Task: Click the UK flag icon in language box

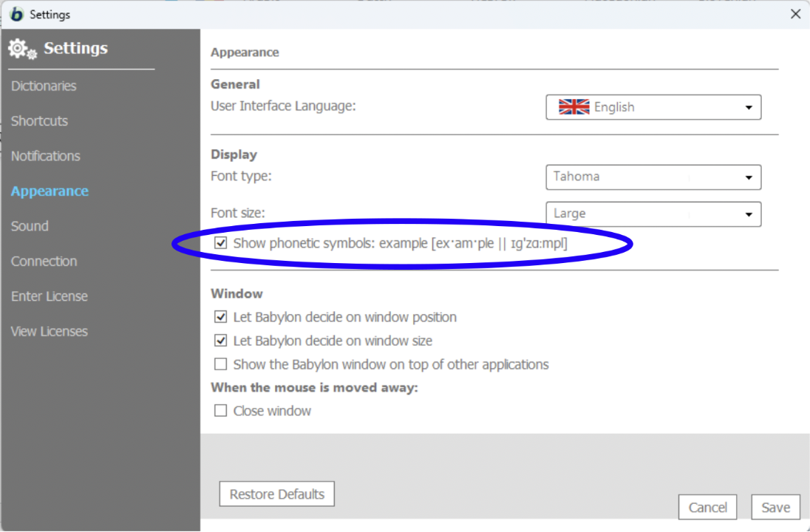Action: click(574, 107)
